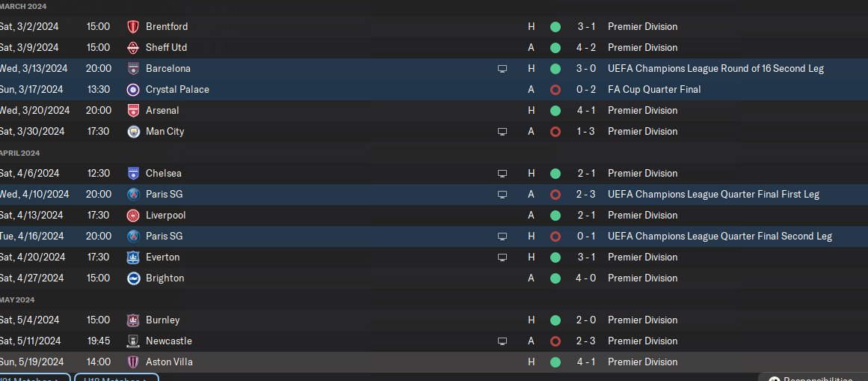
Task: Click the TV broadcast icon for Barcelona match
Action: tap(502, 69)
